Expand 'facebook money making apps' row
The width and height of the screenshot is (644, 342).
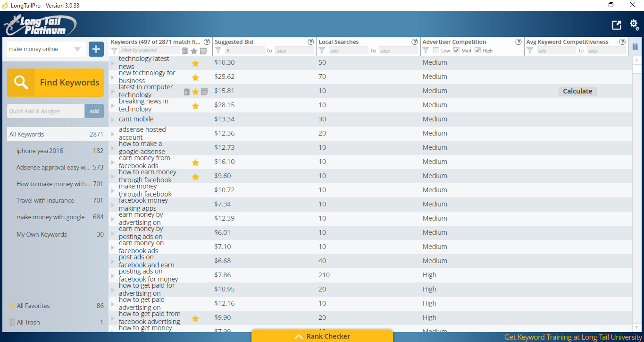(113, 205)
